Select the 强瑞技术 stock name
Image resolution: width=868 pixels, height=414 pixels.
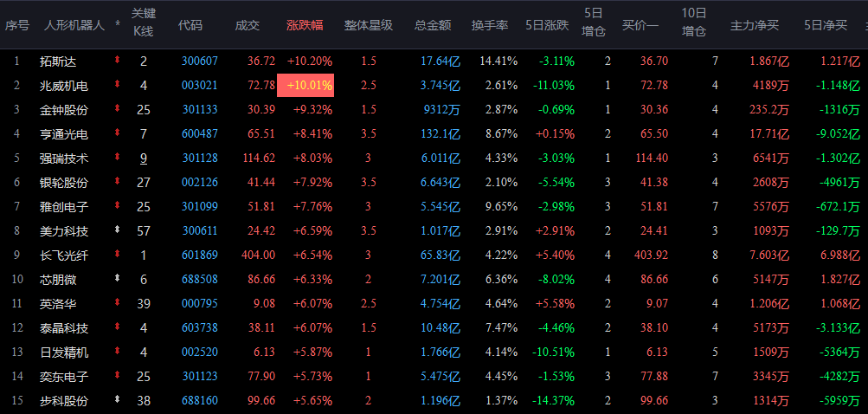pyautogui.click(x=64, y=158)
